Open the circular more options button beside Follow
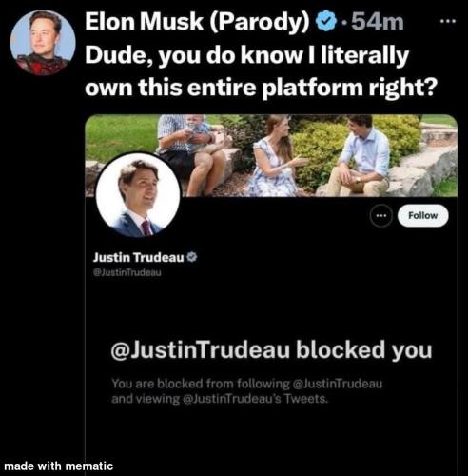The height and width of the screenshot is (476, 468). pyautogui.click(x=381, y=215)
